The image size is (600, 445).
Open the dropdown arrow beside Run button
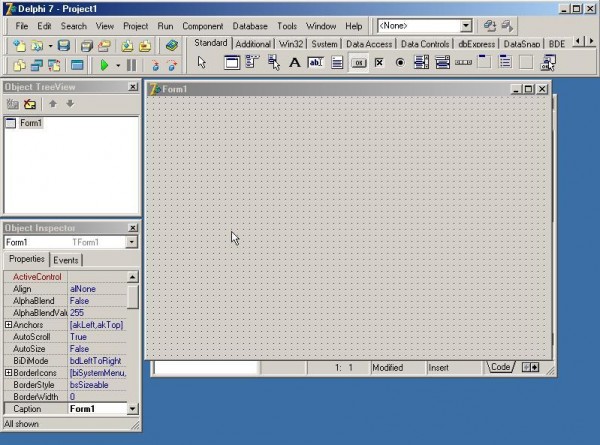click(118, 66)
